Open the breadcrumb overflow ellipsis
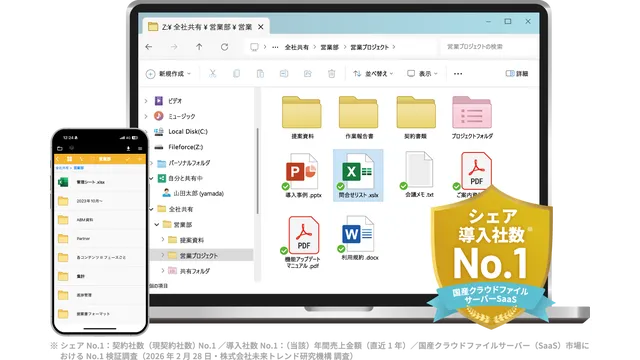The height and width of the screenshot is (360, 640). (x=275, y=47)
